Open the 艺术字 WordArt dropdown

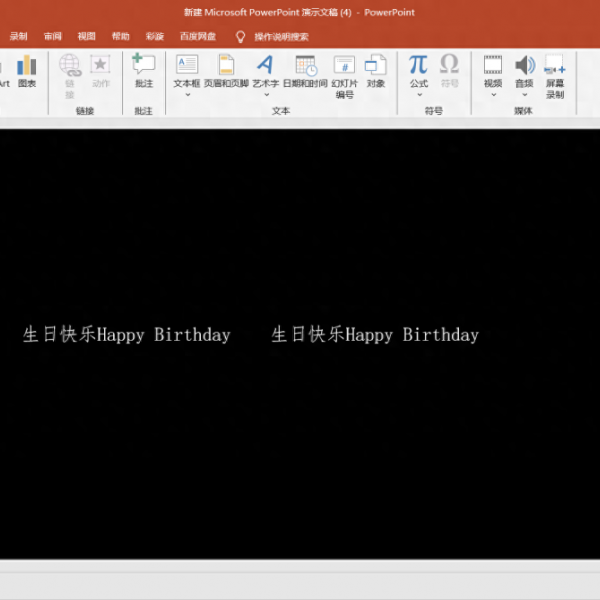click(x=265, y=95)
